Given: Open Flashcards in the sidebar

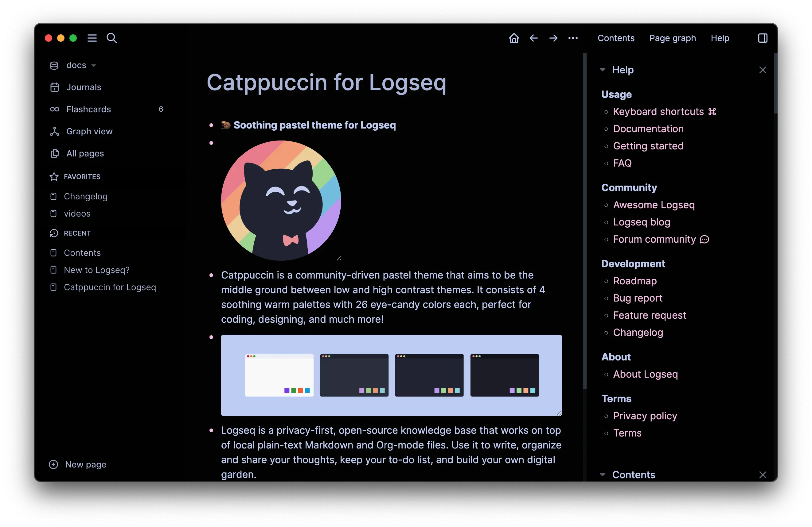Looking at the screenshot, I should (88, 109).
